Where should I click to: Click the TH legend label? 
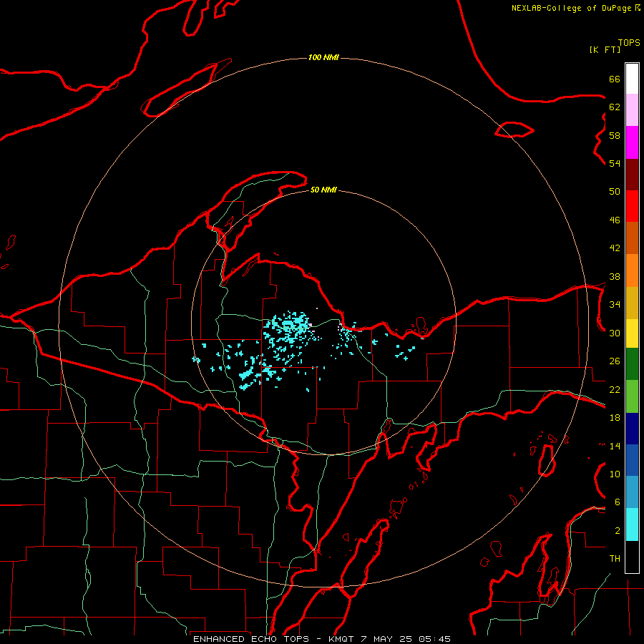click(x=615, y=559)
